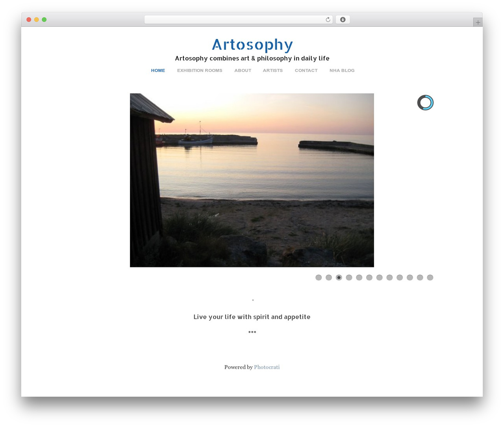Screen dimensions: 504x427
Task: Minimize the window with yellow button
Action: tap(36, 20)
